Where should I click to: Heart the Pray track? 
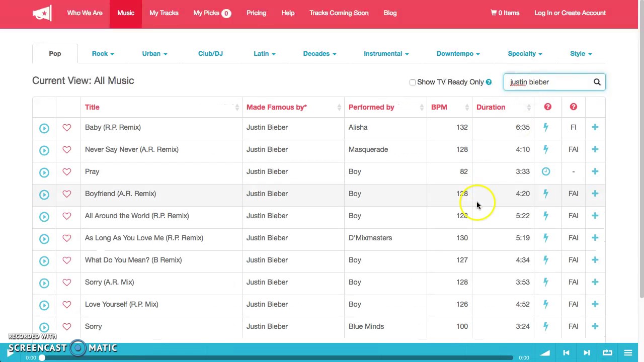pos(67,172)
